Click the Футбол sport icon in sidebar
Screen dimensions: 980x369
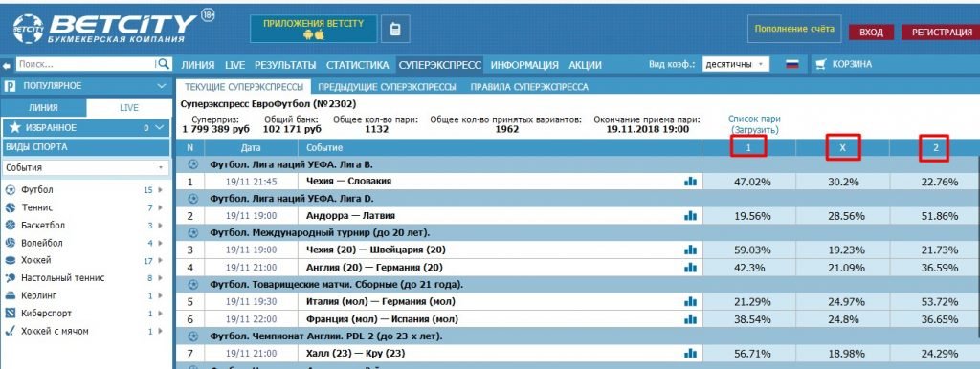10,190
